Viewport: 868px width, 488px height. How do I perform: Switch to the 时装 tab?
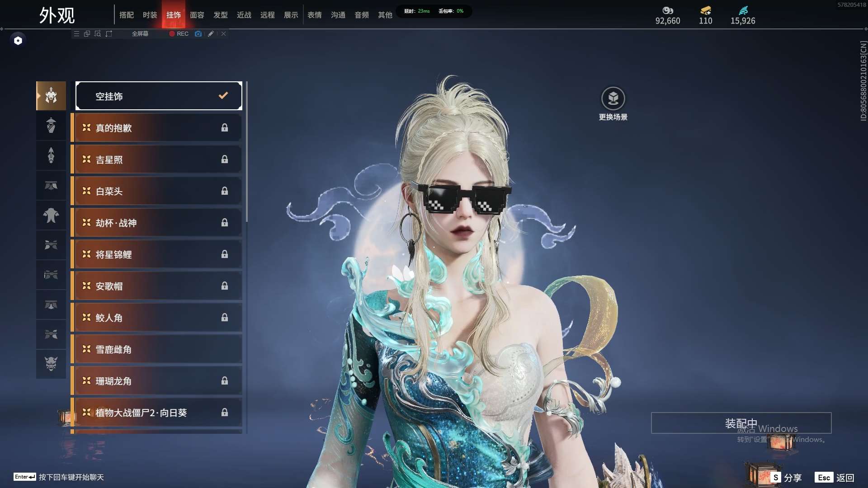coord(150,15)
